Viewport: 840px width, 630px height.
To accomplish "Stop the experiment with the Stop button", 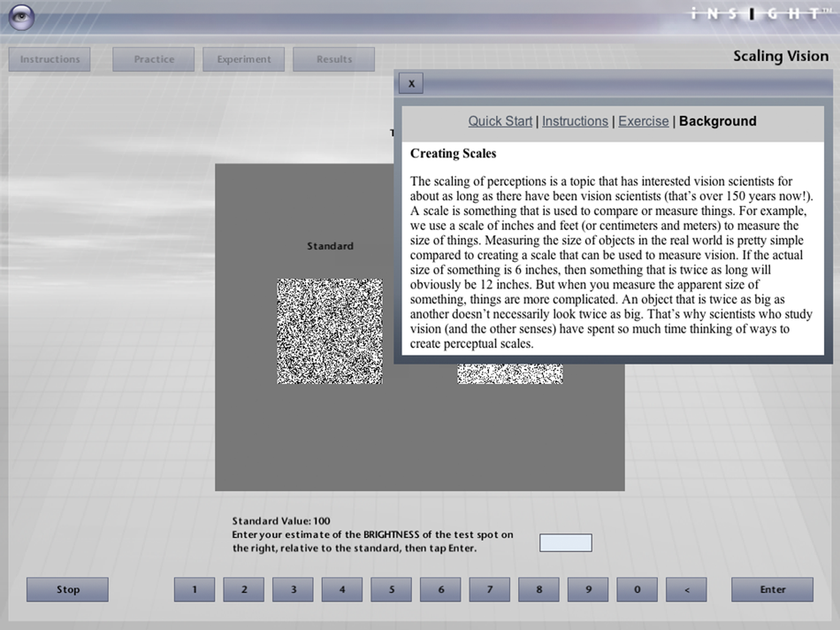I will pos(67,589).
